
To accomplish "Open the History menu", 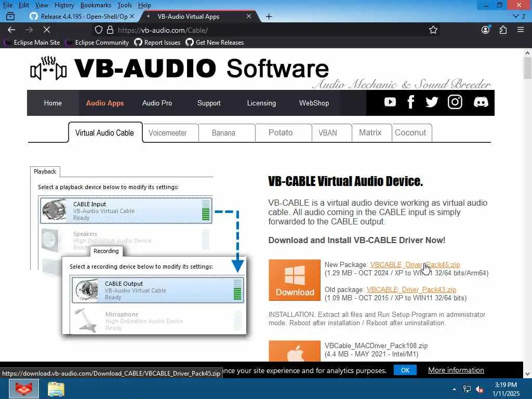I will click(64, 5).
